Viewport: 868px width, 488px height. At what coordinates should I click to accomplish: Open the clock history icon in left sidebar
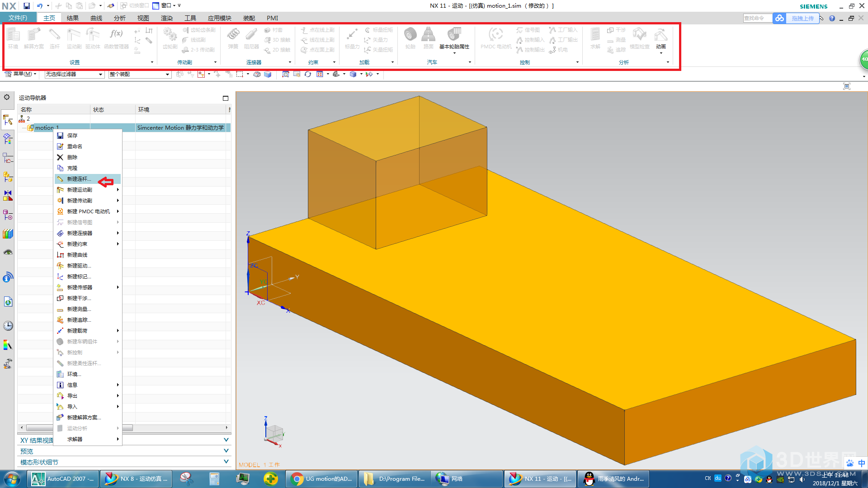point(8,326)
